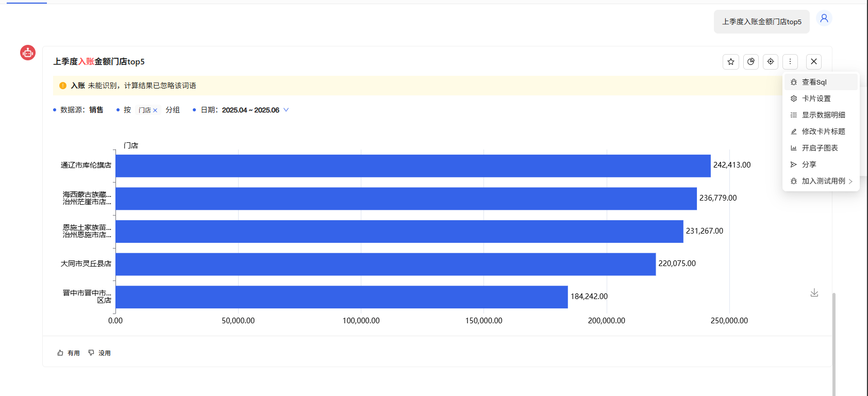Click 修改卡片标题 option
This screenshot has width=868, height=396.
pos(823,131)
